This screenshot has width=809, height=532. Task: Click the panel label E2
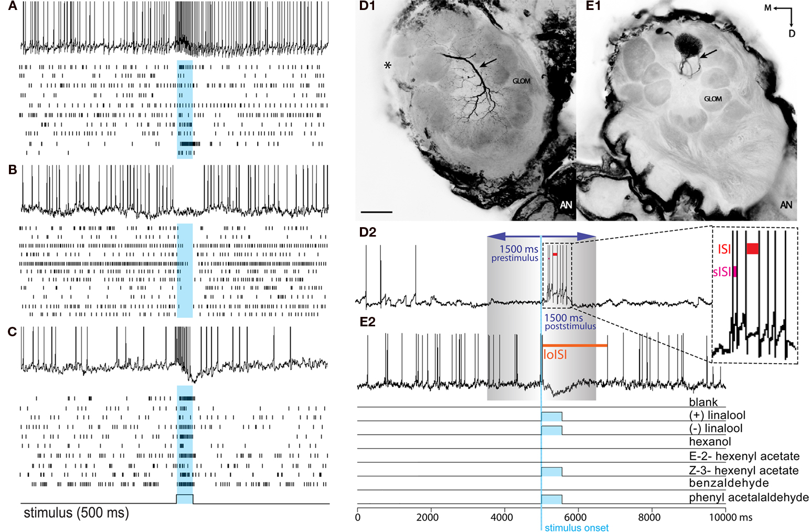[367, 322]
